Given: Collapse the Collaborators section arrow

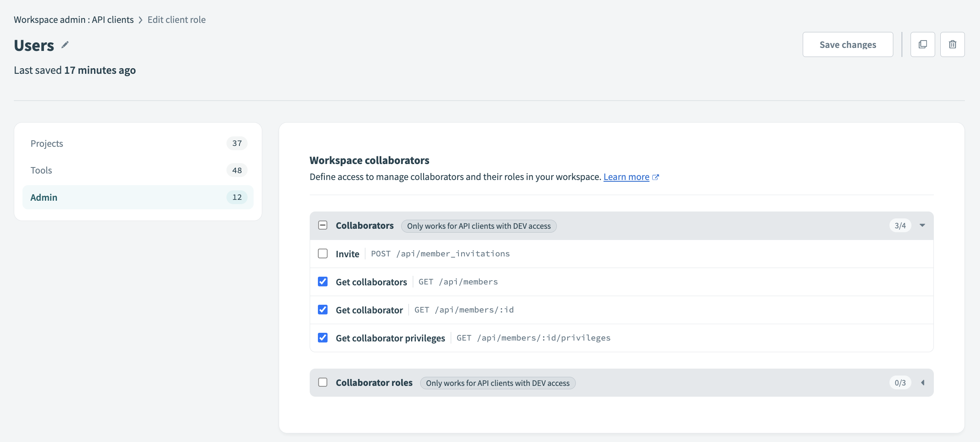Looking at the screenshot, I should (922, 225).
